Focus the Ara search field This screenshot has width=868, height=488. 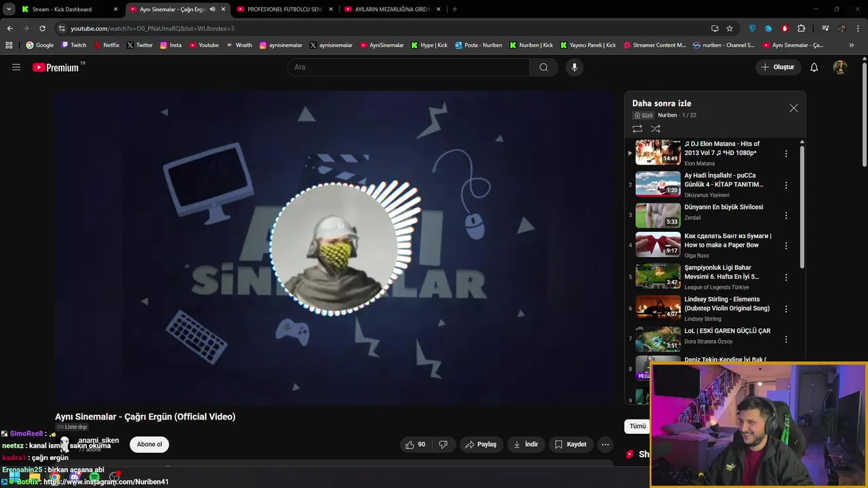tap(409, 67)
